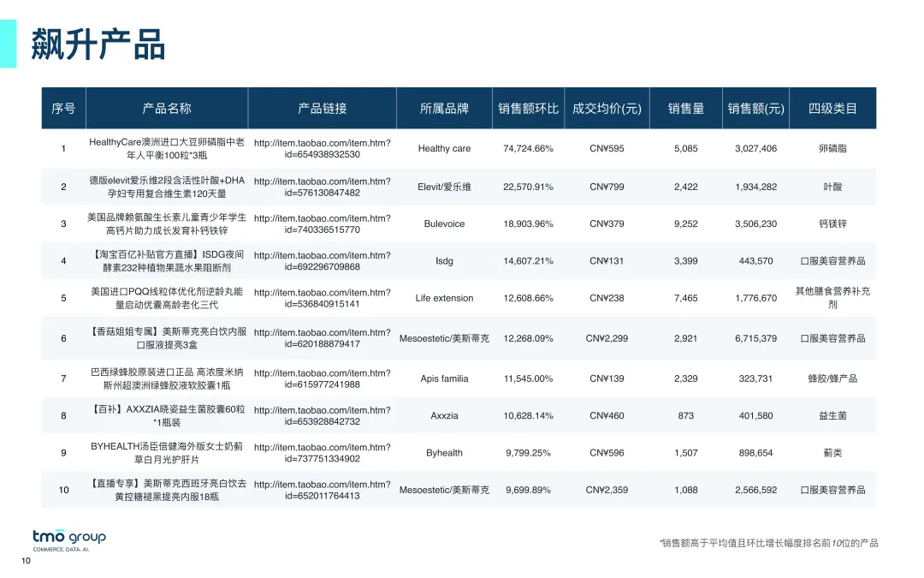Open the Axxzia link id=653928842732

click(323, 416)
